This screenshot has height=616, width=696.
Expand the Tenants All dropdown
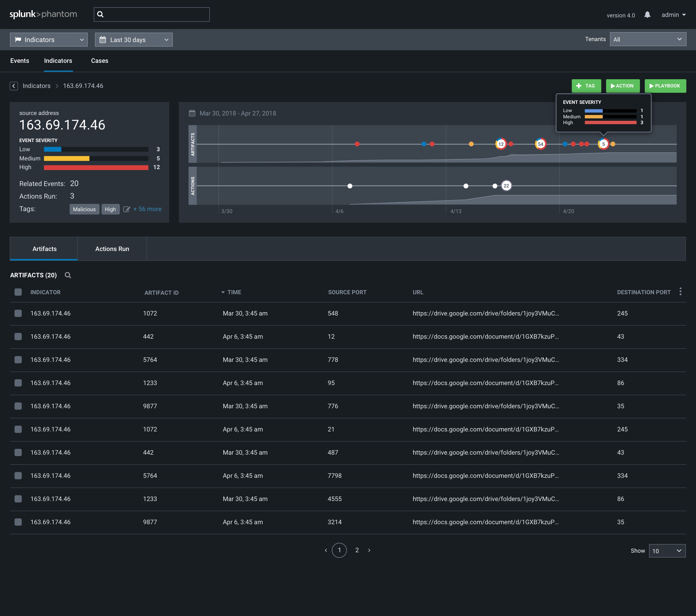tap(648, 39)
